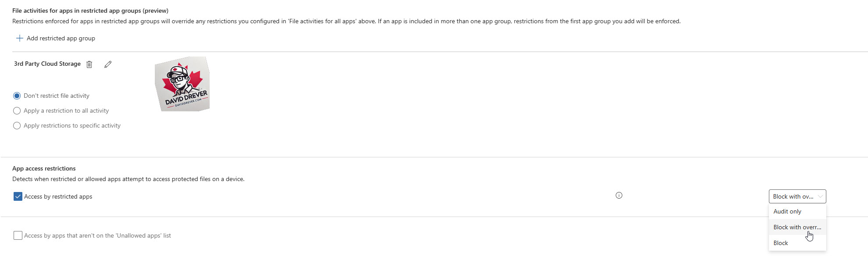Edit 3rd Party Cloud Storage with pencil icon
This screenshot has width=868, height=256.
(x=108, y=64)
